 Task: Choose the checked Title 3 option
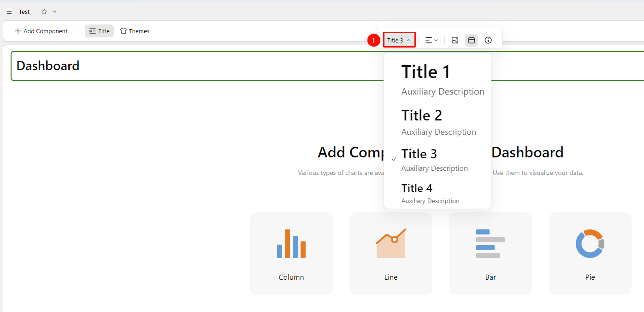(437, 160)
